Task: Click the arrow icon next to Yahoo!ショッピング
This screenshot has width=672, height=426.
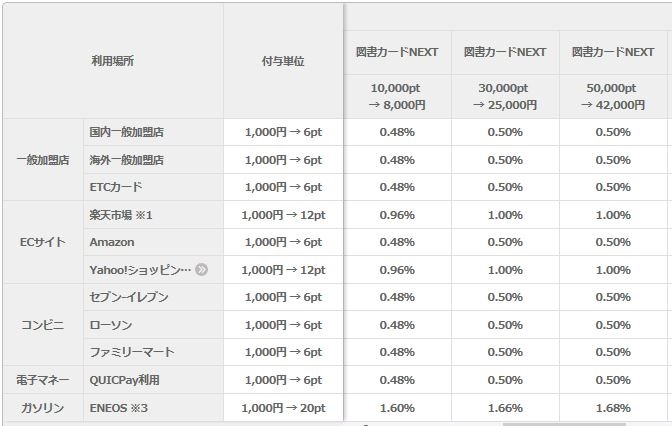Action: click(x=201, y=270)
